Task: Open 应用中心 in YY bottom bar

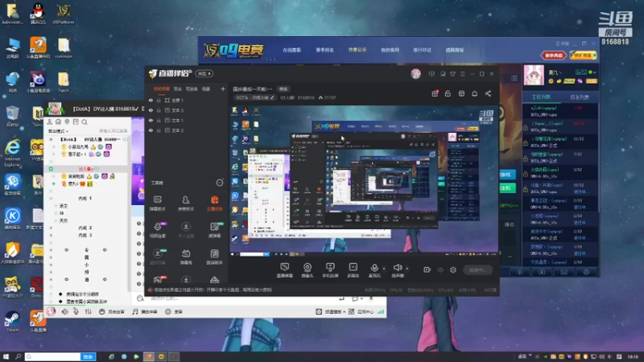Action: click(x=361, y=311)
